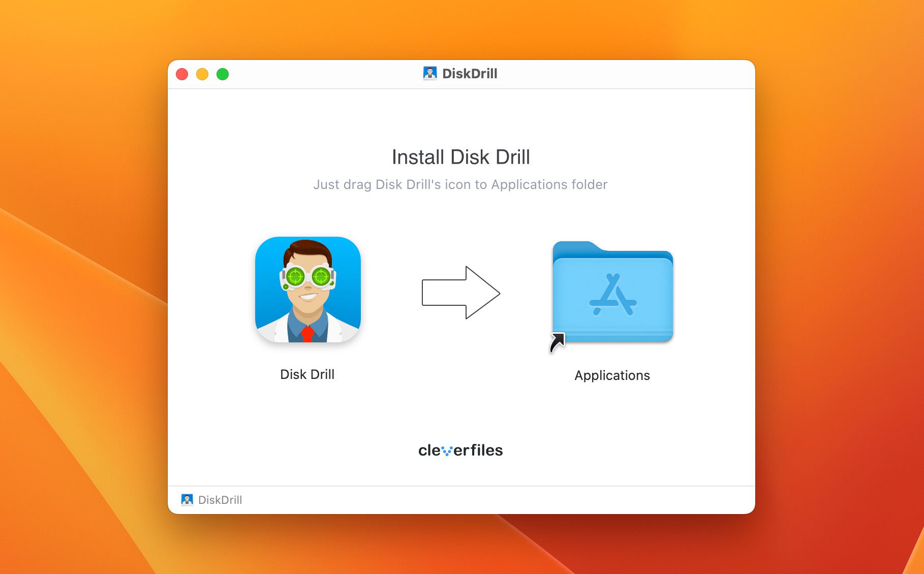
Task: Select the Disk Drill app icon
Action: [308, 290]
